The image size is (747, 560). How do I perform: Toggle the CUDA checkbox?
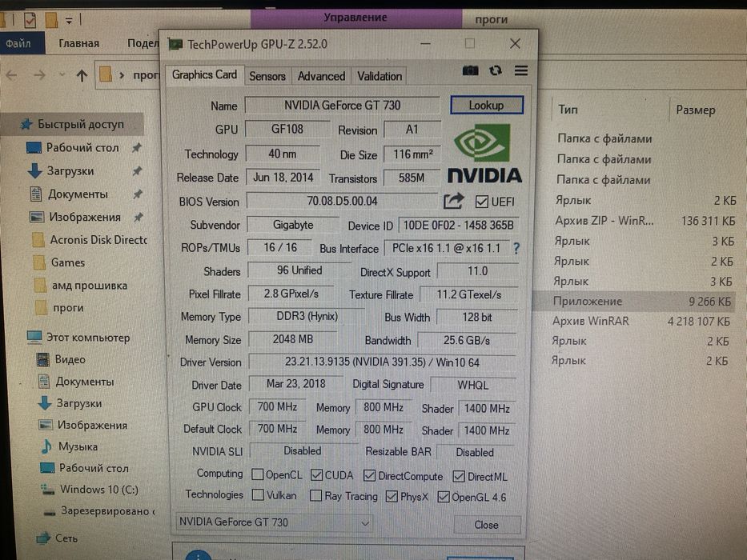tap(316, 475)
